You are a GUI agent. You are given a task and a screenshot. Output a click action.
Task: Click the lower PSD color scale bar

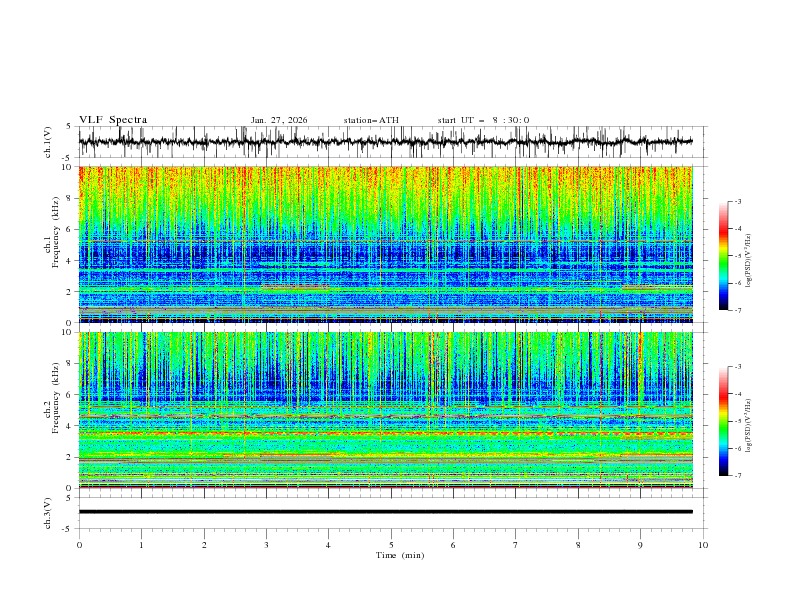point(724,421)
